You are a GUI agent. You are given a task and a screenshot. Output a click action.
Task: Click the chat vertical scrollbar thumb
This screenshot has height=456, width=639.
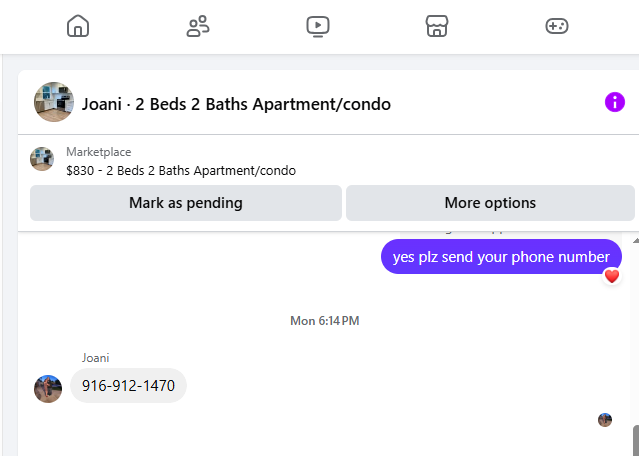point(635,440)
